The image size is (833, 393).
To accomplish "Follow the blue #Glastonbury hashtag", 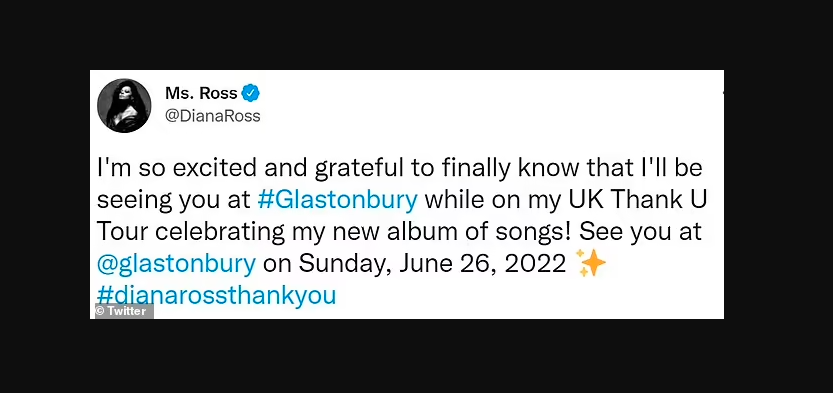I will (x=337, y=201).
